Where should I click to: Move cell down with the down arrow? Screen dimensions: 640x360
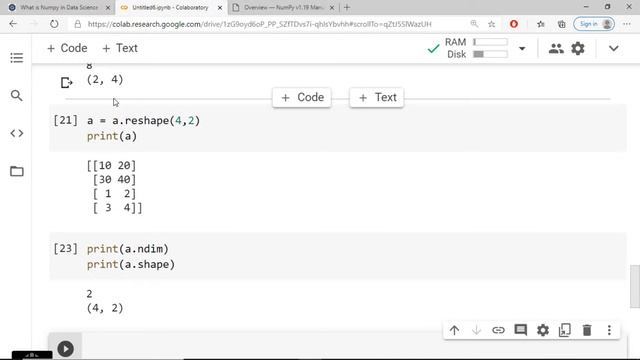476,330
